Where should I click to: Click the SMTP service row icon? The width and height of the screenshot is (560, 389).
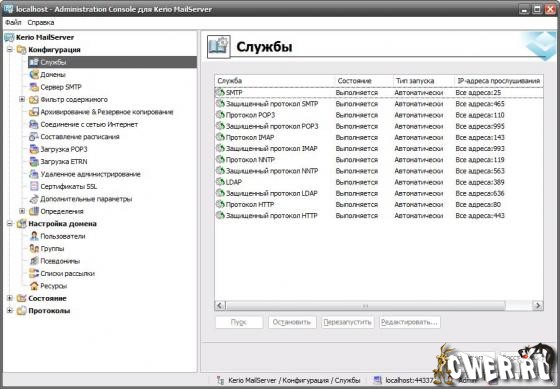point(220,93)
